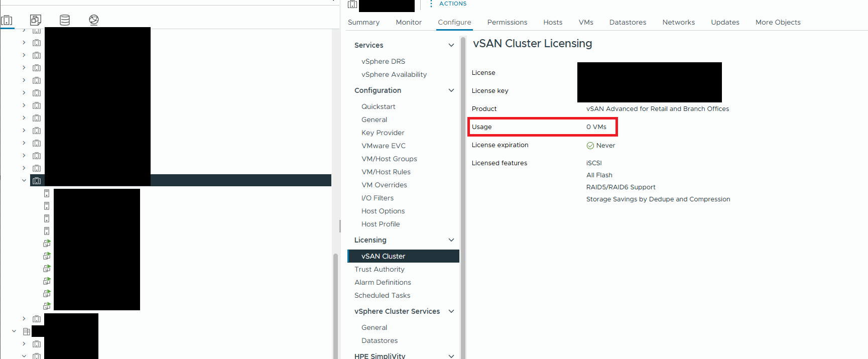
Task: Click the 'RAID5/RAID6 Support' feature
Action: 621,187
